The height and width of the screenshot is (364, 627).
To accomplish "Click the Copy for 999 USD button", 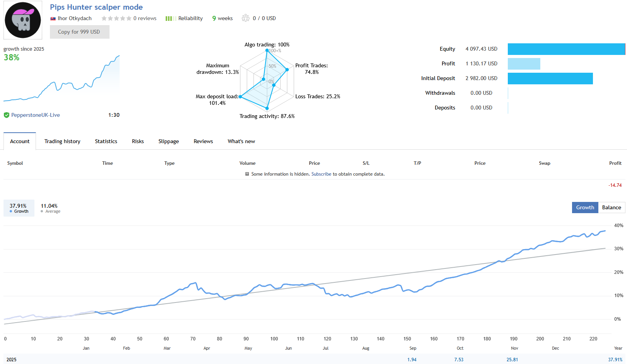I will click(79, 32).
